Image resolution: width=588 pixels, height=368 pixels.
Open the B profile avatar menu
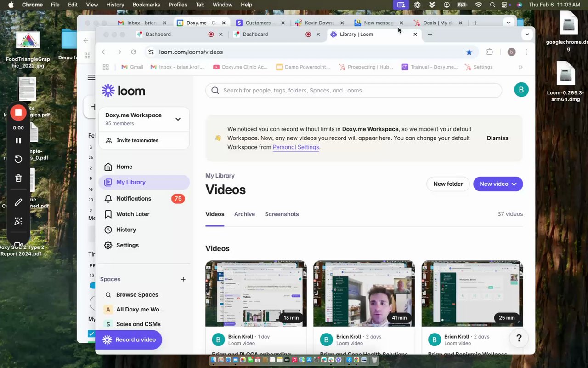tap(521, 90)
